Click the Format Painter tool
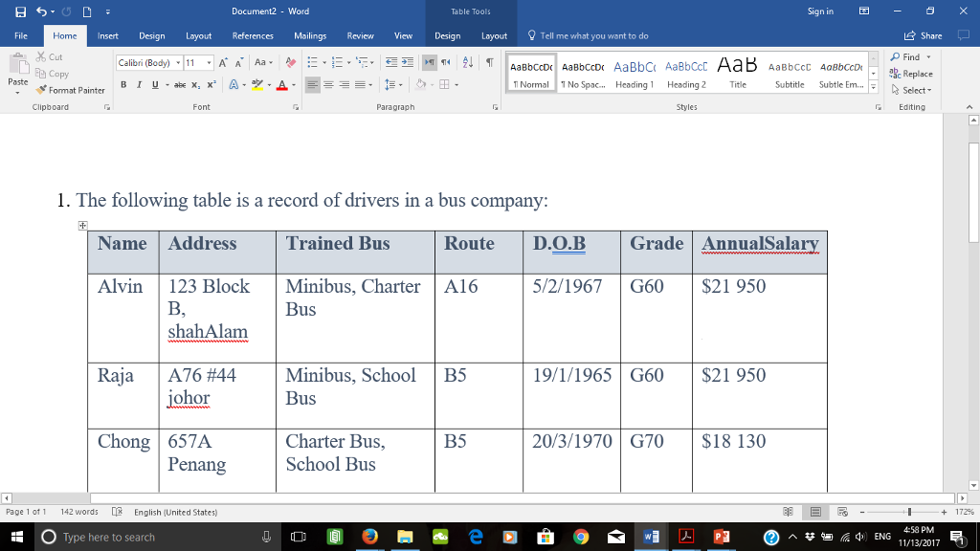The height and width of the screenshot is (551, 980). [72, 90]
